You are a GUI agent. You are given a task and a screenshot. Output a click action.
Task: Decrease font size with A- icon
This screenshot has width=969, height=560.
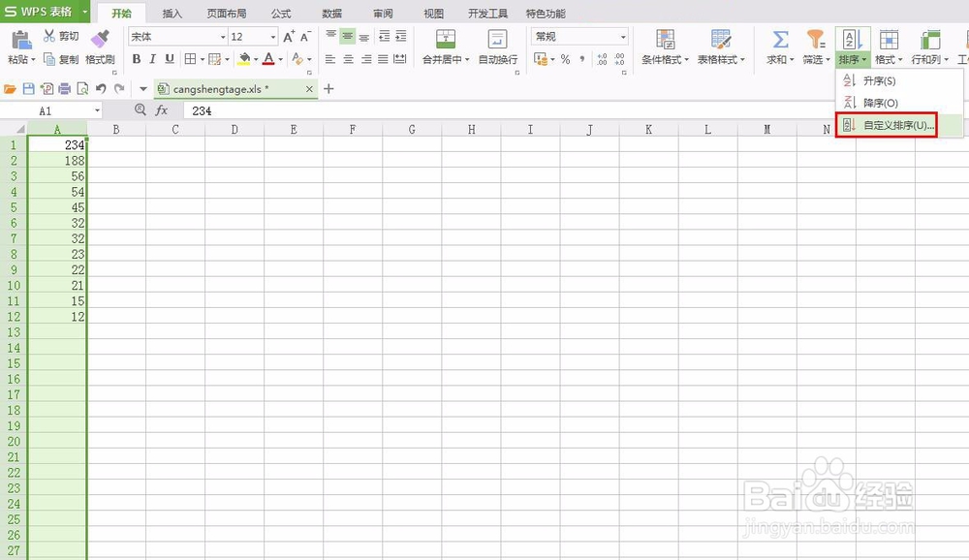pos(305,37)
